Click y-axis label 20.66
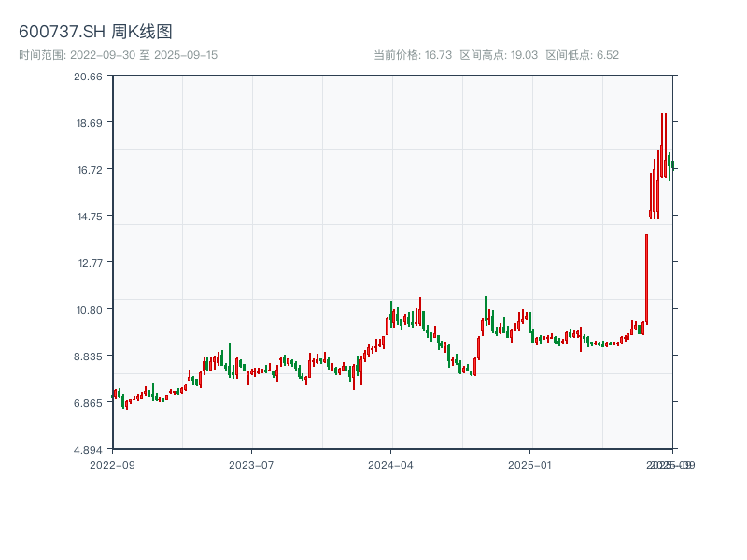747x560 pixels. [x=88, y=77]
